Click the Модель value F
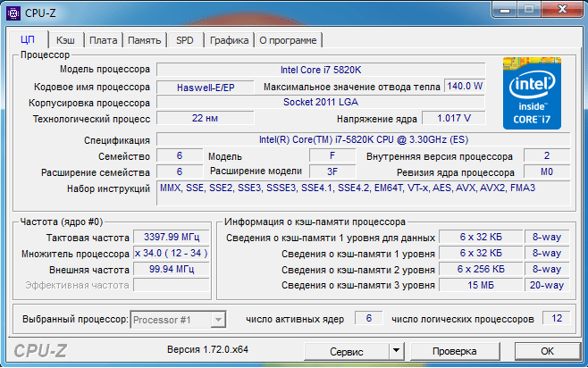588x368 pixels. [x=332, y=155]
